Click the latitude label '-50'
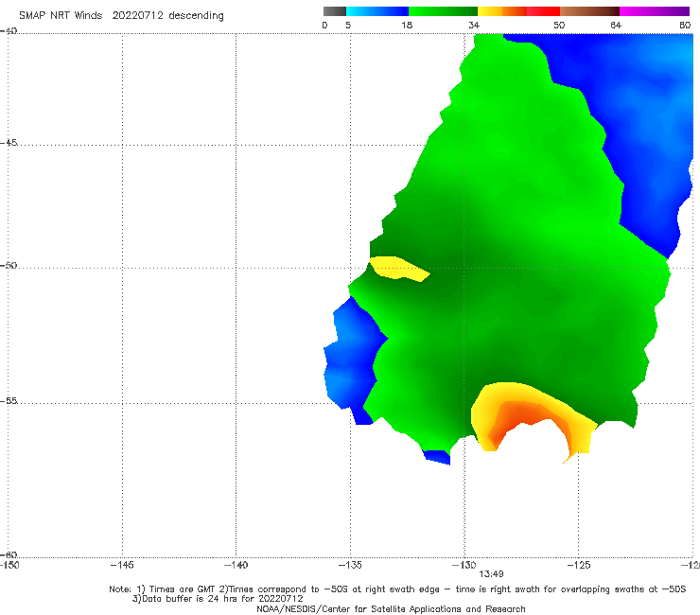This screenshot has height=615, width=700. point(9,265)
